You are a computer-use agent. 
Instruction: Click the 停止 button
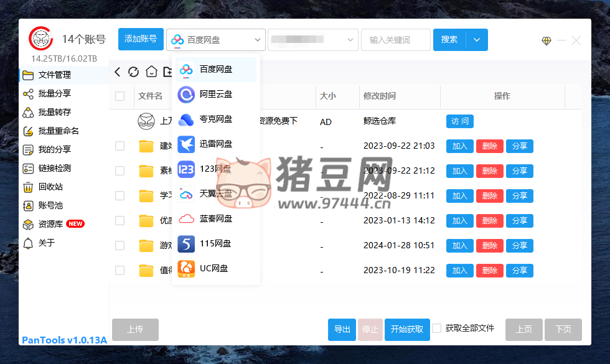click(370, 330)
